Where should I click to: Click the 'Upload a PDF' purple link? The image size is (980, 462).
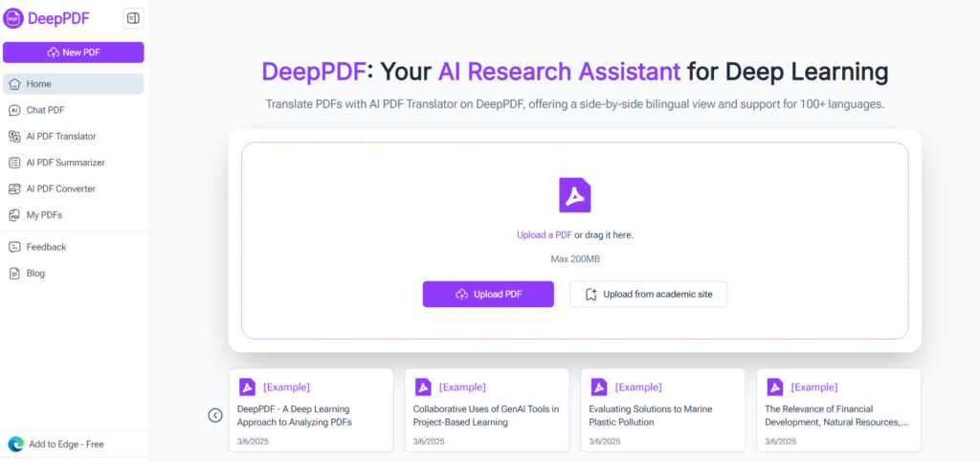545,234
